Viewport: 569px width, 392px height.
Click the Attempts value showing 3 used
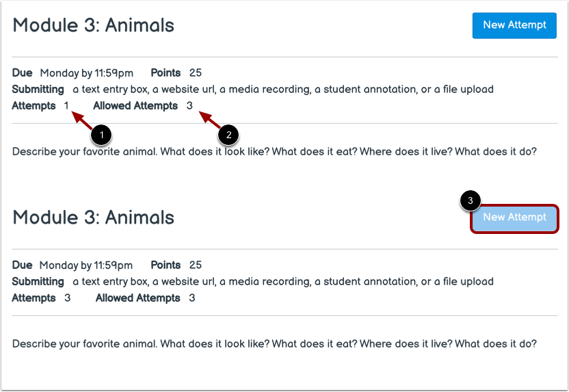point(68,298)
